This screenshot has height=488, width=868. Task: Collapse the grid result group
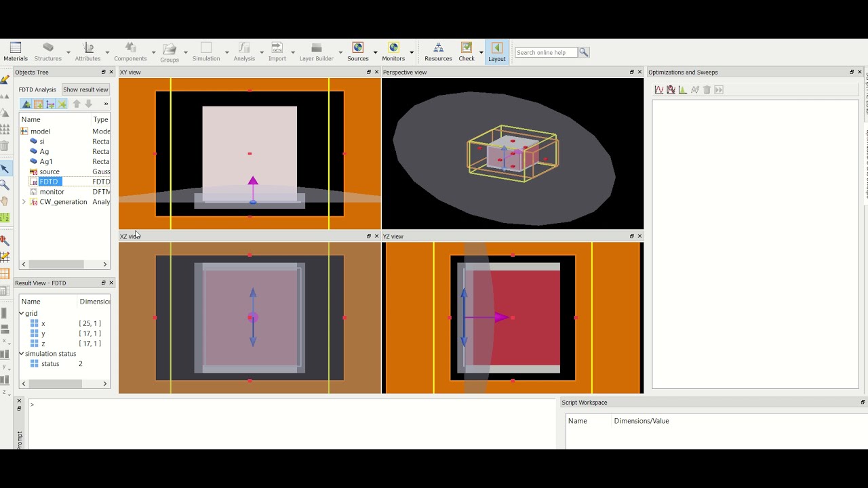22,313
